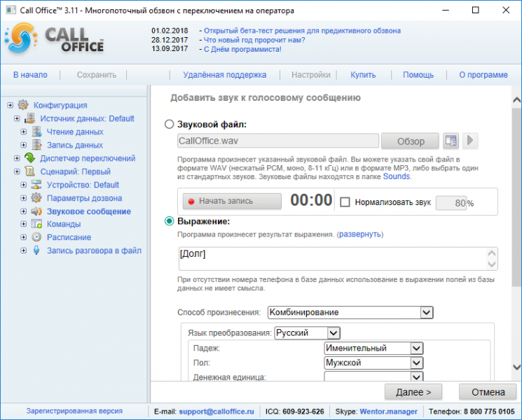This screenshot has height=420, width=522.
Task: Open Настройки menu item
Action: (311, 75)
